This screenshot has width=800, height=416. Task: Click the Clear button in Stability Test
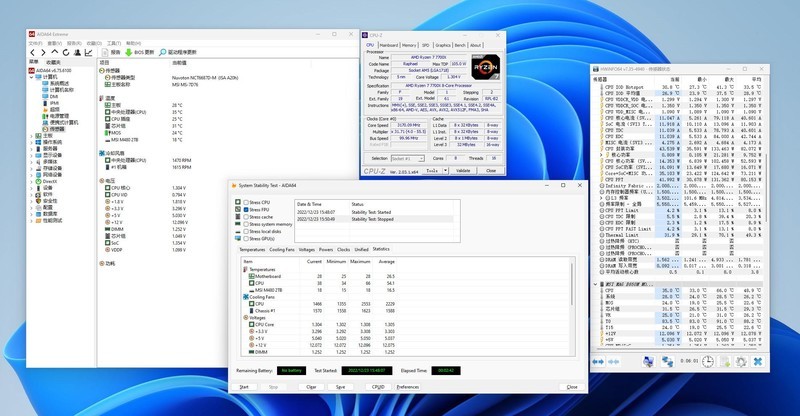pyautogui.click(x=311, y=387)
